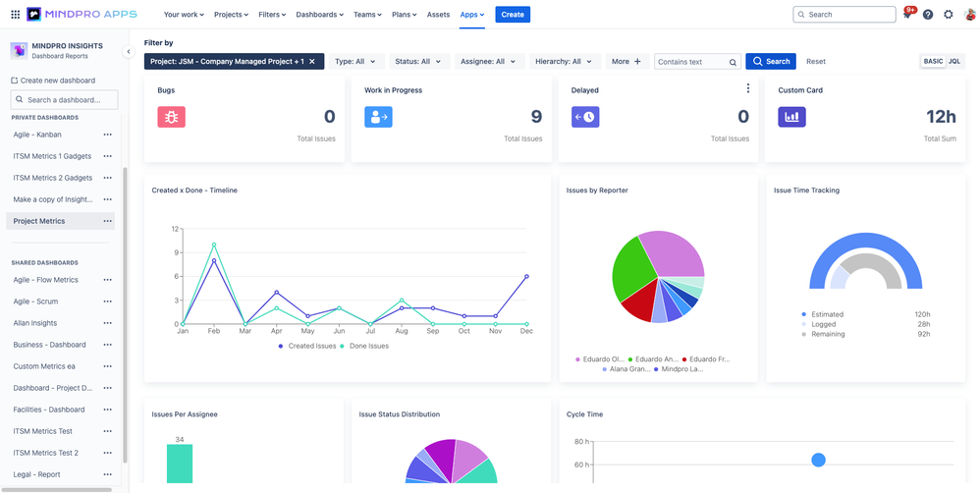Open the user profile avatar
980x493 pixels.
pyautogui.click(x=969, y=15)
